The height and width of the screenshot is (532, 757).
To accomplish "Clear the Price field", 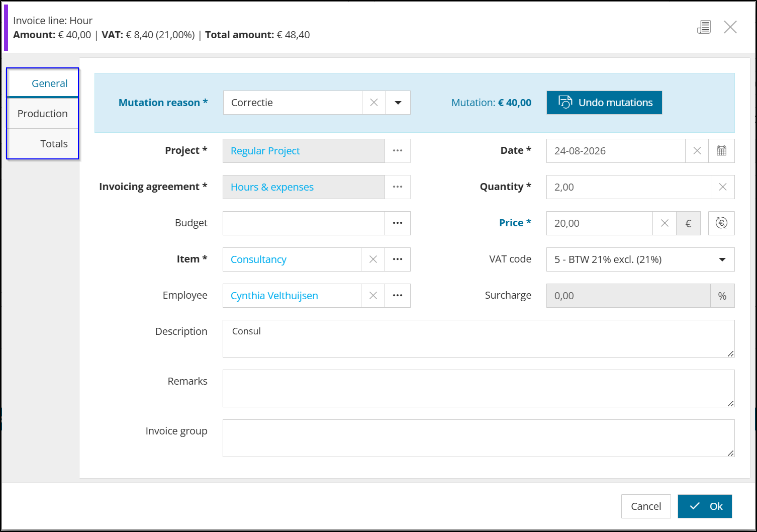I will click(x=665, y=223).
